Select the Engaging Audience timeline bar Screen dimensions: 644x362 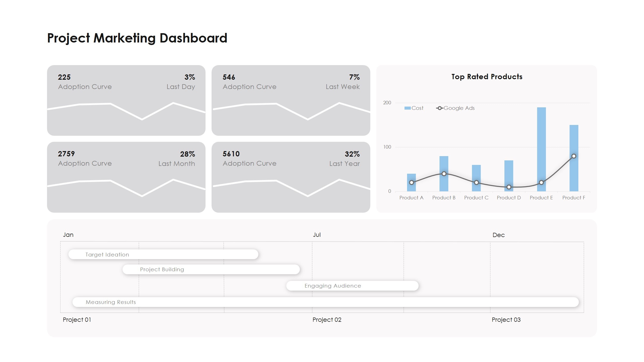pyautogui.click(x=352, y=286)
